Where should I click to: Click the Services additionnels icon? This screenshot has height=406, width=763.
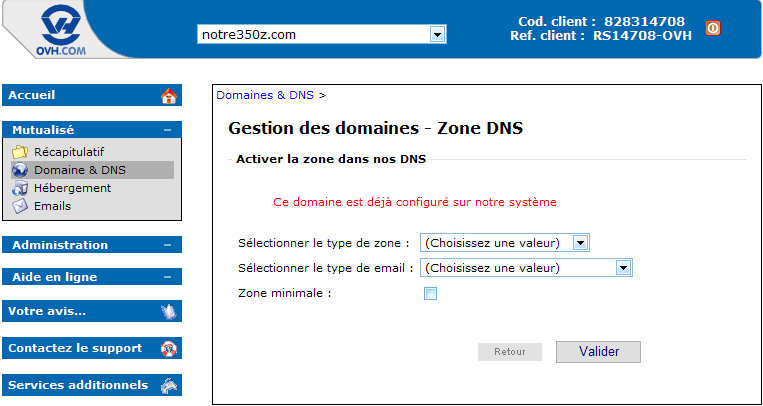(x=168, y=385)
